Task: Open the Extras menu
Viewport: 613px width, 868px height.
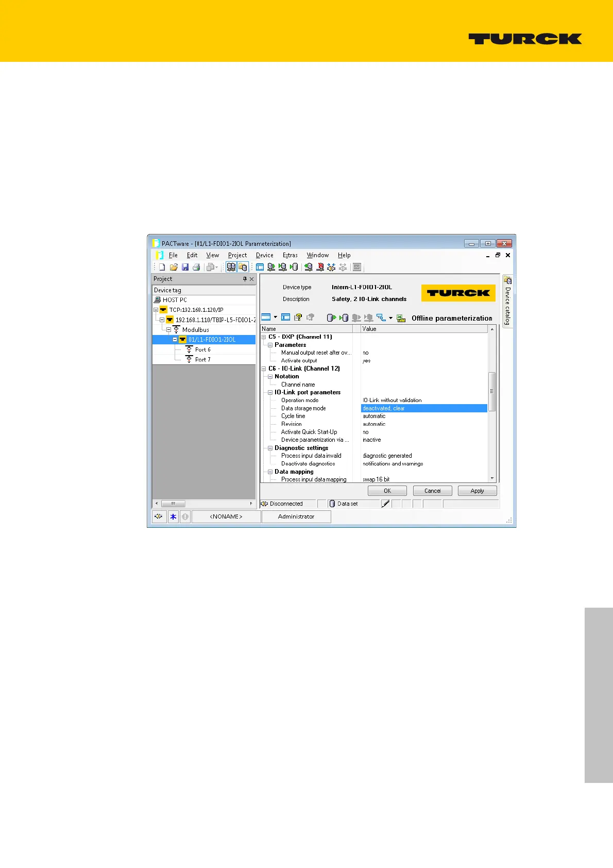Action: point(290,255)
